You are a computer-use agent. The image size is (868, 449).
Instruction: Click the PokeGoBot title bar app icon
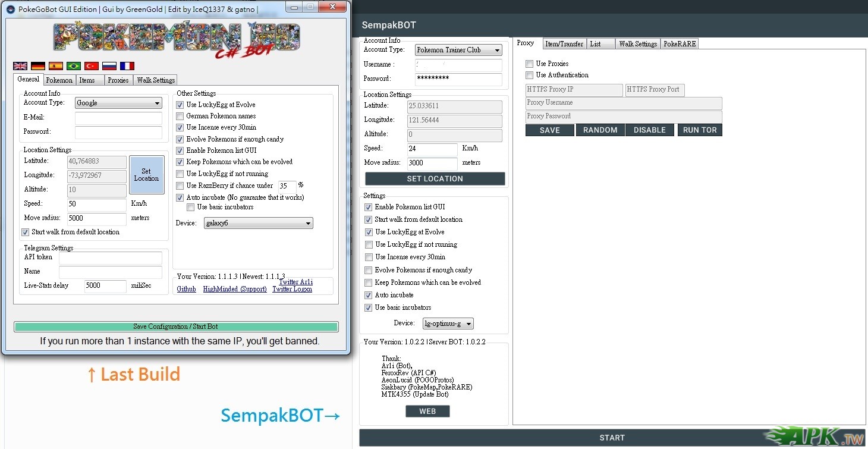11,9
